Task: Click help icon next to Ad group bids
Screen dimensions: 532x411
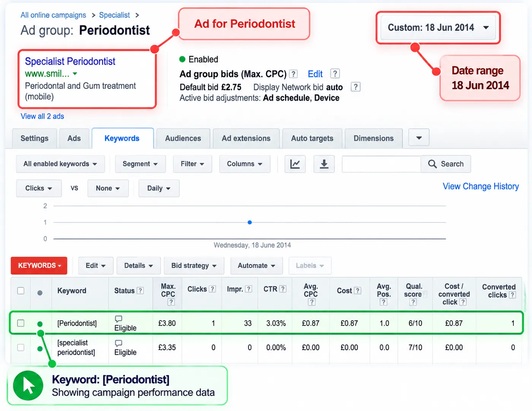Action: coord(293,74)
